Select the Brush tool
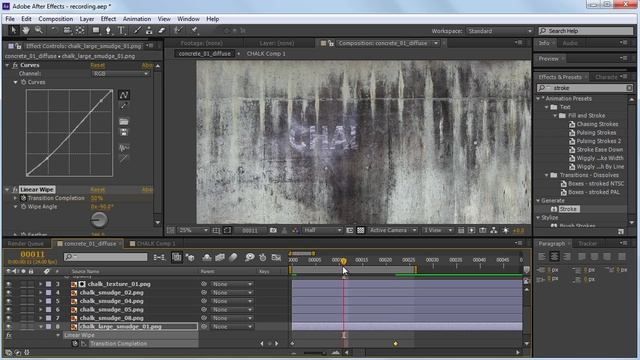 [137, 30]
